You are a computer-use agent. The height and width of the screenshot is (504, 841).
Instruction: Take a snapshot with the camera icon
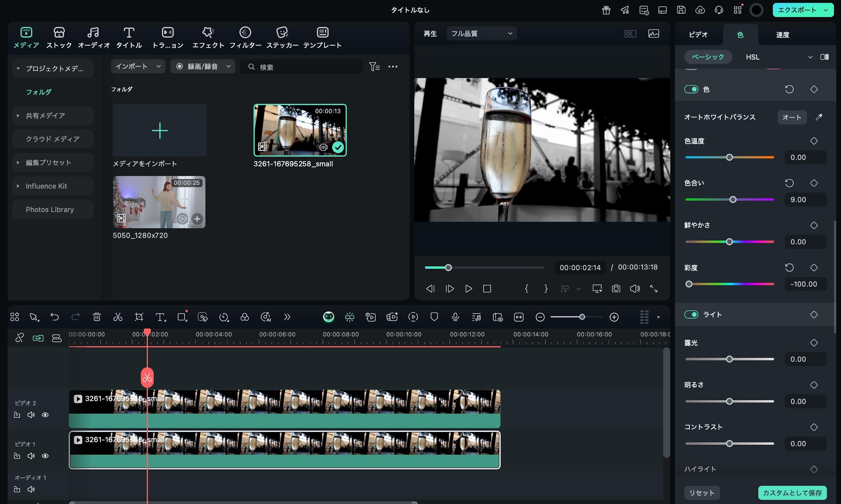[x=616, y=289]
